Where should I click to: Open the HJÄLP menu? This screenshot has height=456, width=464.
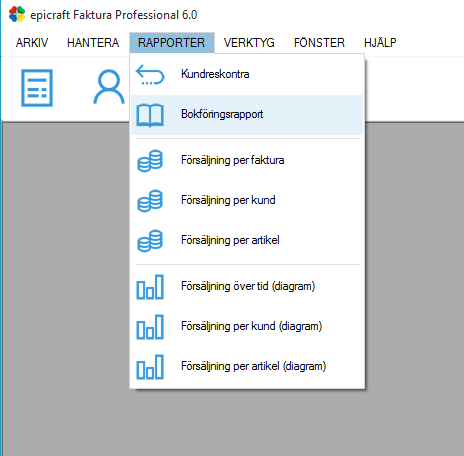click(x=380, y=43)
